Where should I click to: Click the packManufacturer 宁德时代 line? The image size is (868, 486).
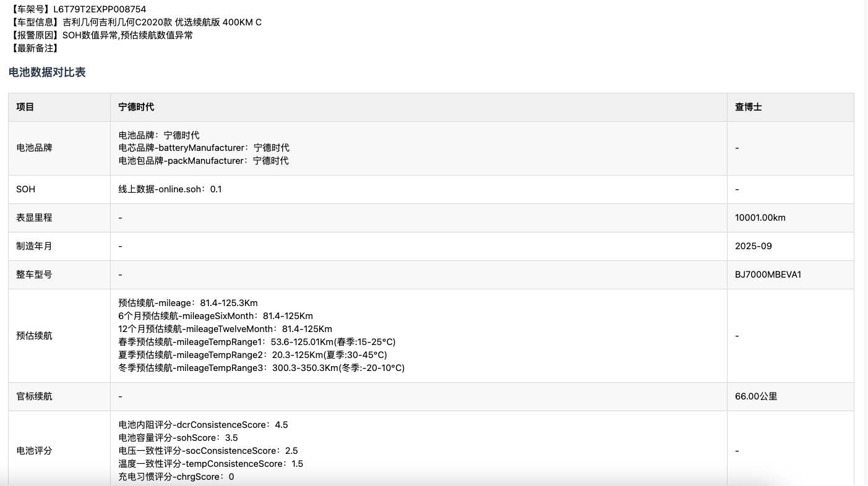(203, 161)
